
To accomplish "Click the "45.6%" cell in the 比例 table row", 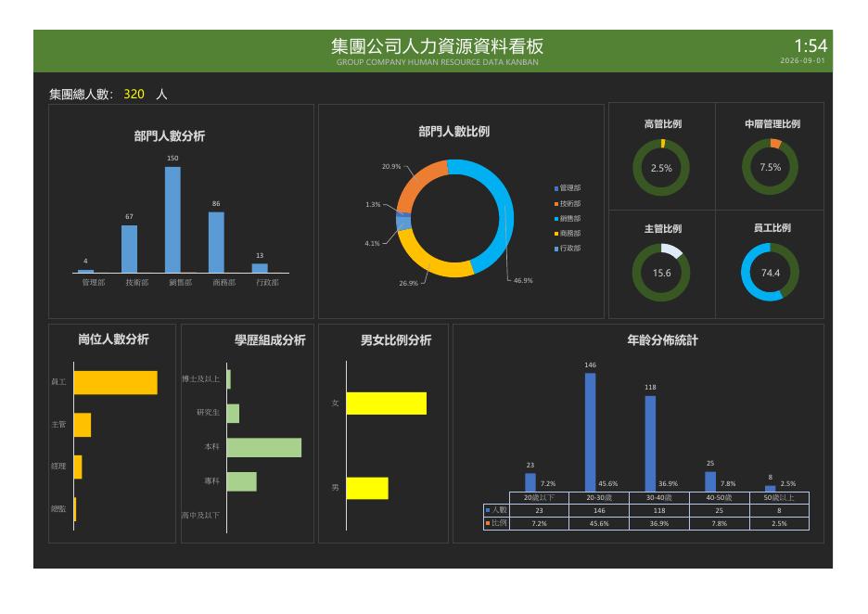I will pyautogui.click(x=599, y=523).
